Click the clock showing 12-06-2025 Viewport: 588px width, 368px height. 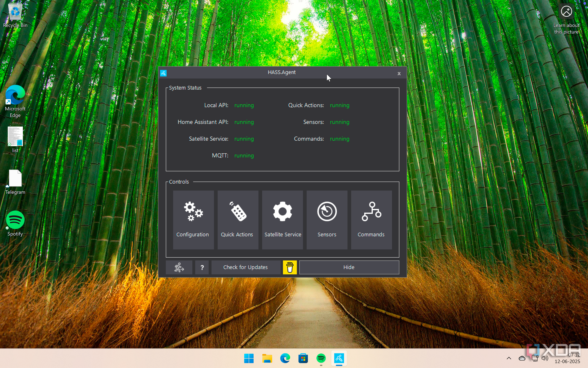click(568, 358)
